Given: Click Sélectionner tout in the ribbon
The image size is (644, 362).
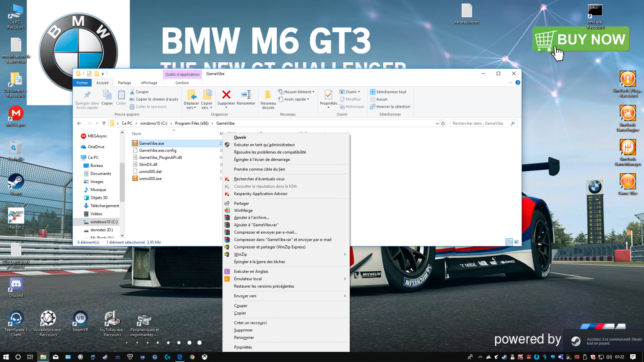Looking at the screenshot, I should 390,92.
